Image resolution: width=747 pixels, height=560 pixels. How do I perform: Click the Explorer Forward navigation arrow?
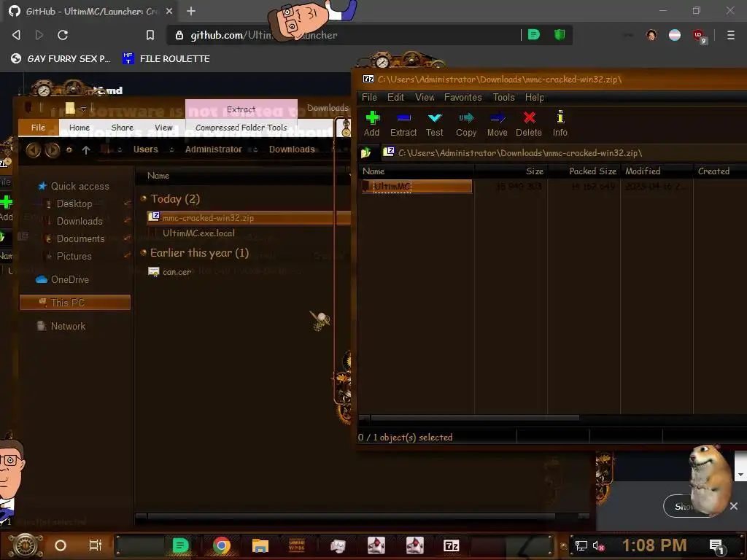[x=53, y=150]
